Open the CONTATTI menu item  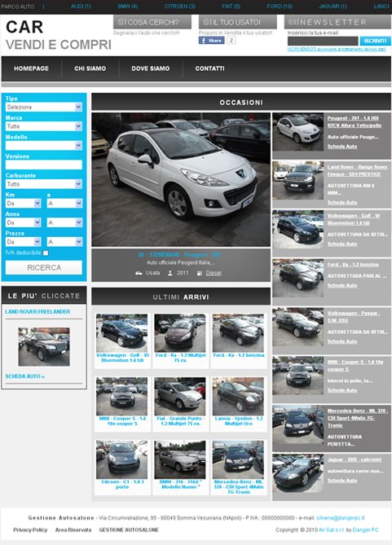tap(209, 68)
